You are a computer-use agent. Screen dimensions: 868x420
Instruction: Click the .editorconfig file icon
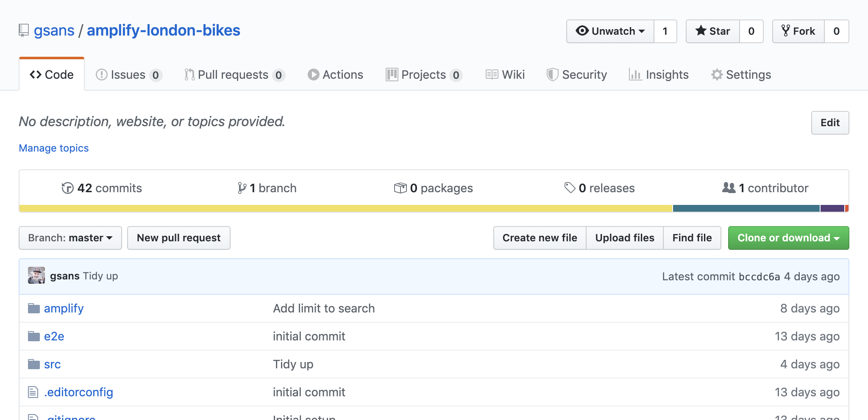(33, 392)
